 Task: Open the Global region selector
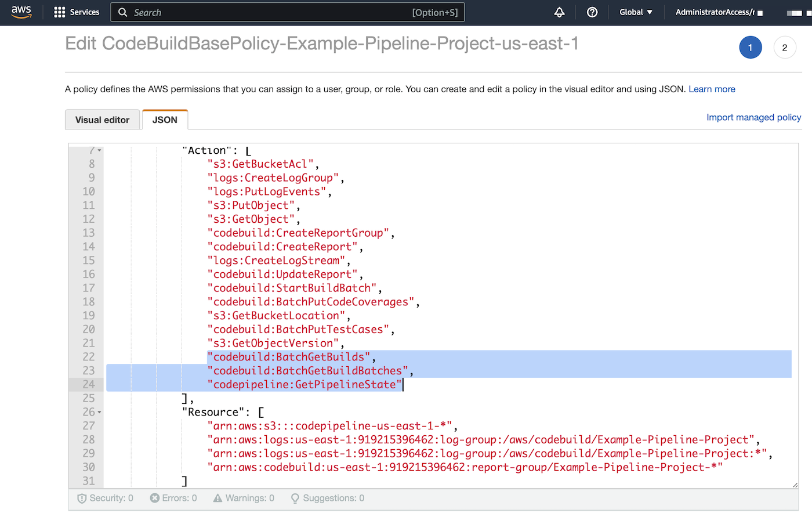(x=635, y=12)
